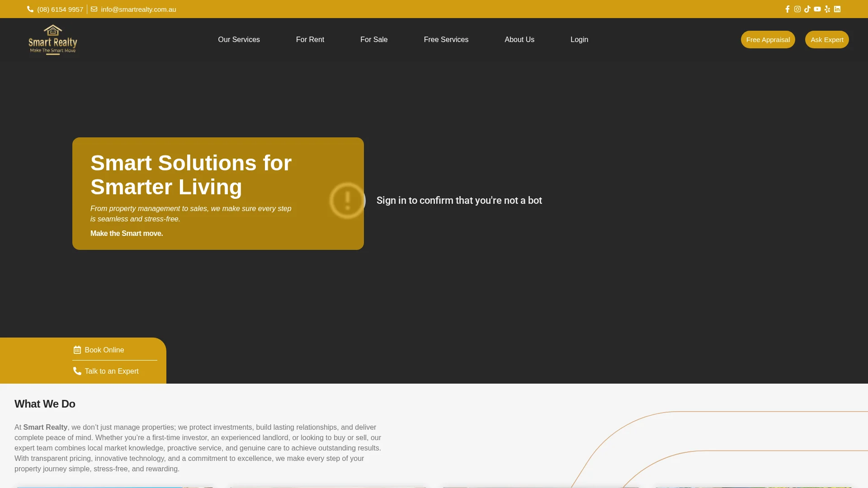Open the YouTube social icon
This screenshot has height=488, width=868.
[x=817, y=9]
